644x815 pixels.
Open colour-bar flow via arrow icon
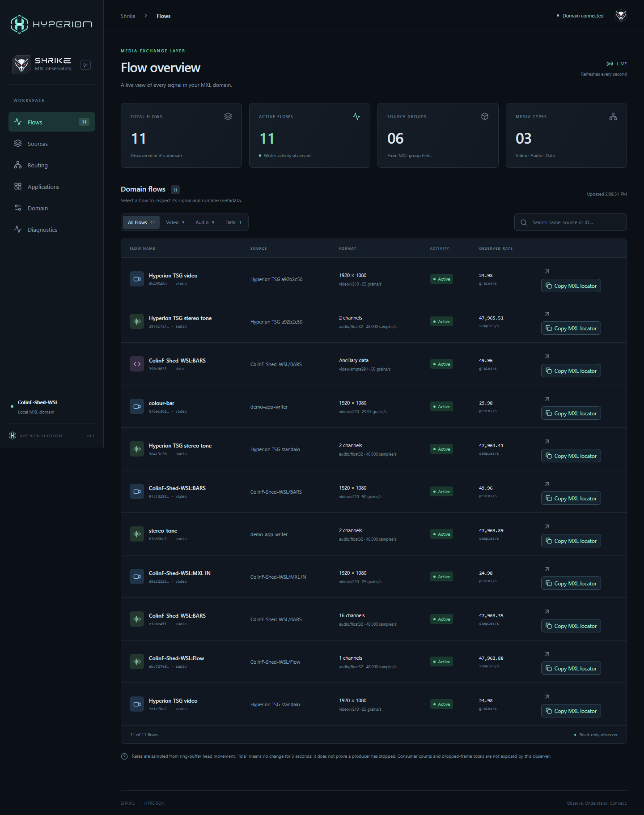[547, 399]
